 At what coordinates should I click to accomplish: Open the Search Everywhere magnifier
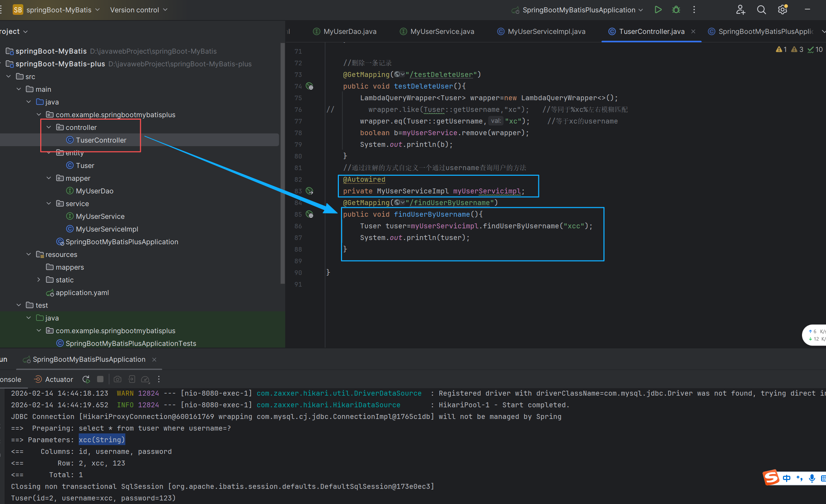coord(761,10)
